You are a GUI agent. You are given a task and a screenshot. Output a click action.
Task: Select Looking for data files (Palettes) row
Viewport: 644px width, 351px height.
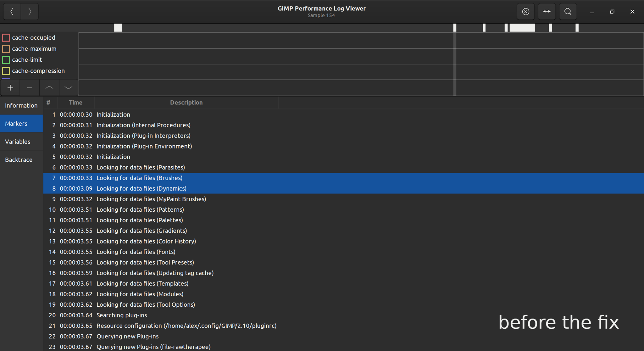pyautogui.click(x=343, y=220)
